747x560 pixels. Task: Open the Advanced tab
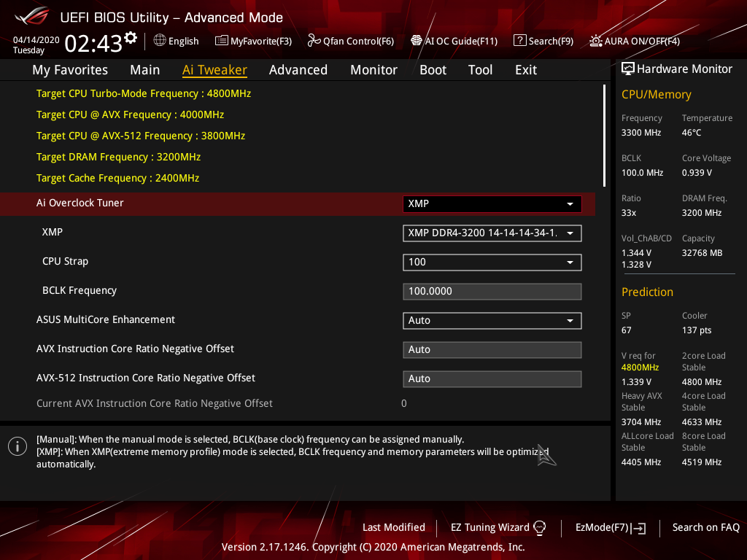[298, 70]
